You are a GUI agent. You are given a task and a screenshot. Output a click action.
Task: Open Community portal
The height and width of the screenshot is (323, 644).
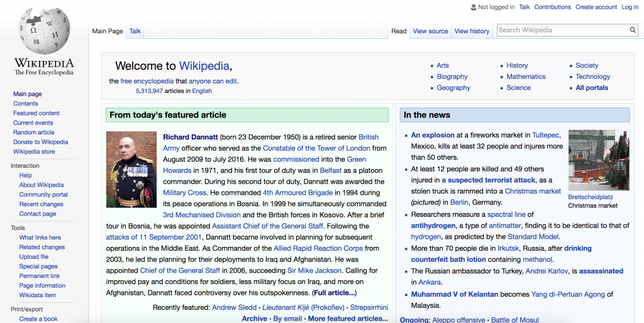tap(43, 195)
